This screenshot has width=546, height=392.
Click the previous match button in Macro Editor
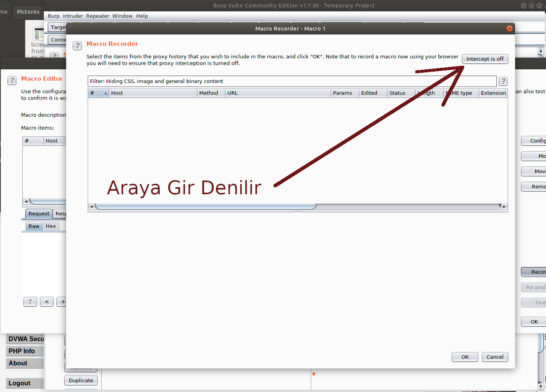tap(47, 302)
